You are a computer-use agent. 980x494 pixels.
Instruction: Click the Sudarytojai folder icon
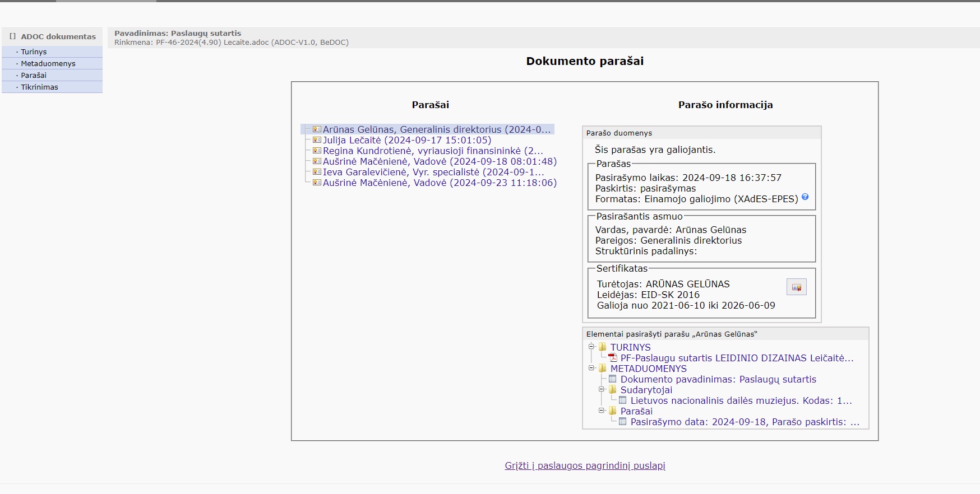613,390
